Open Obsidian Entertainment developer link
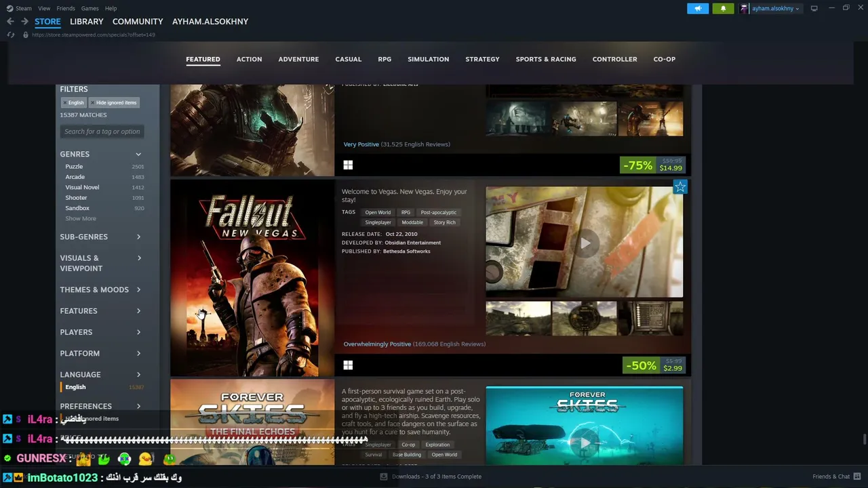Image resolution: width=868 pixels, height=488 pixels. pos(413,243)
